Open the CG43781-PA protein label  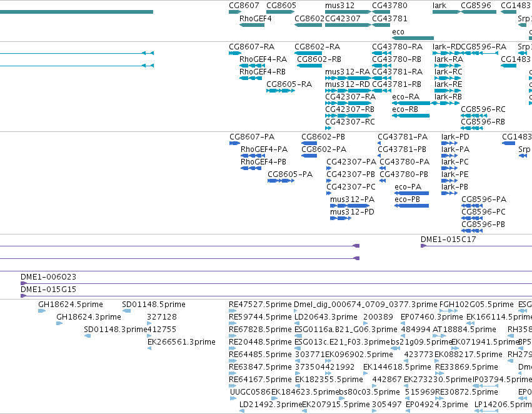[x=403, y=137]
